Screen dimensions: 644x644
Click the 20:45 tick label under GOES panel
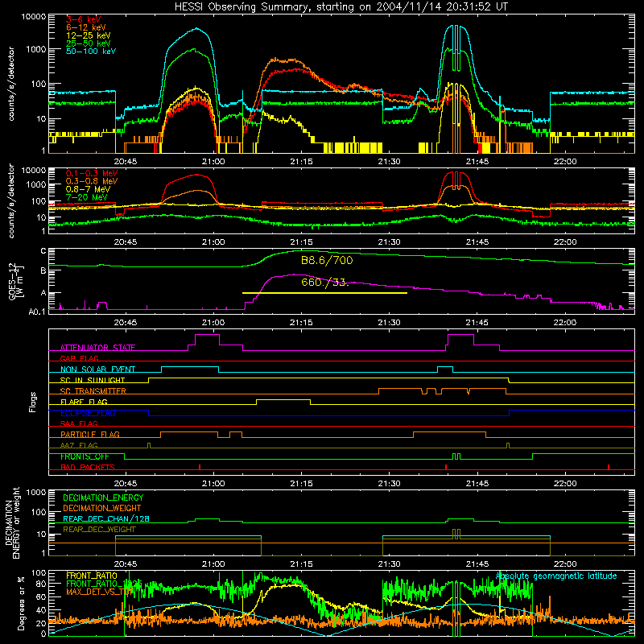coord(126,323)
